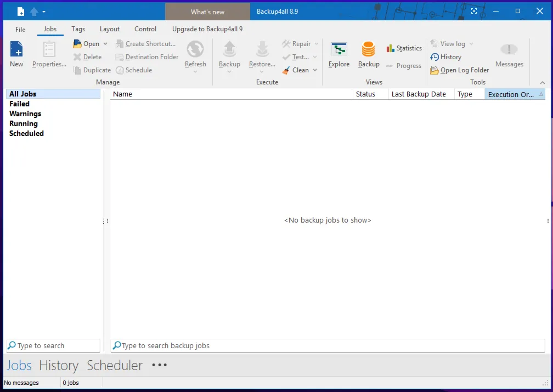Sort by the Status column header

371,94
